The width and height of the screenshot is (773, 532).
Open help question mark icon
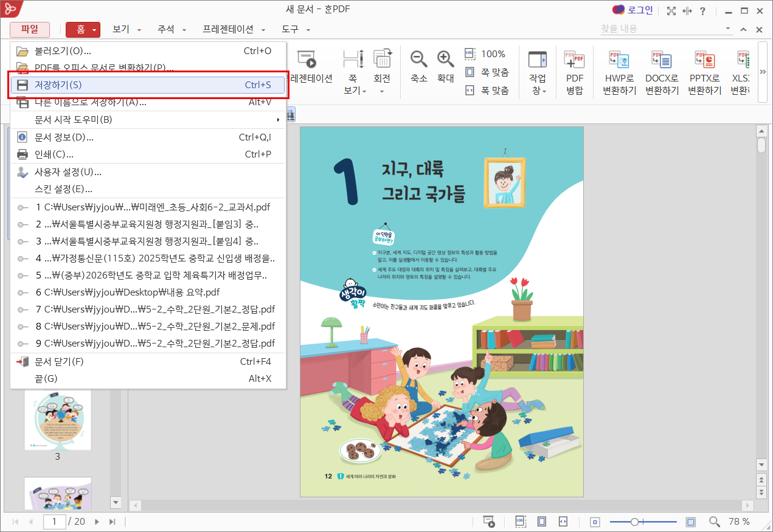(703, 11)
